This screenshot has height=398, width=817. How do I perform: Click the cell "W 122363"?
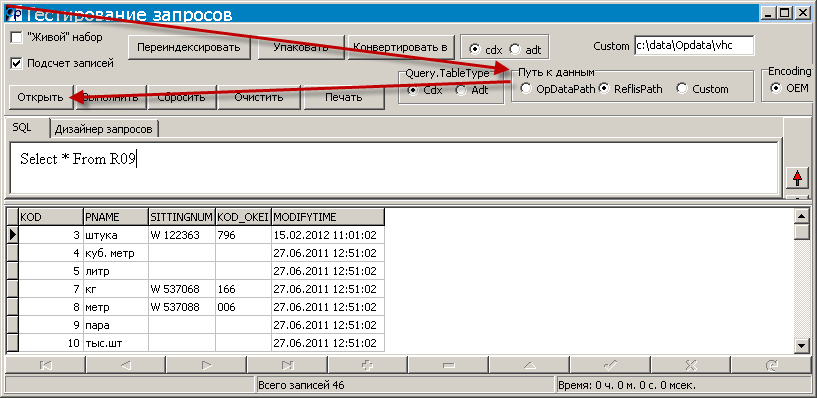[x=182, y=235]
